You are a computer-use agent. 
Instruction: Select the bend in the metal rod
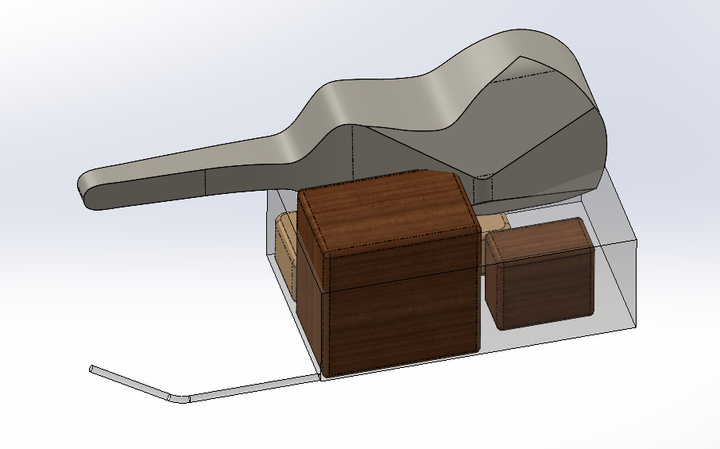[x=180, y=398]
